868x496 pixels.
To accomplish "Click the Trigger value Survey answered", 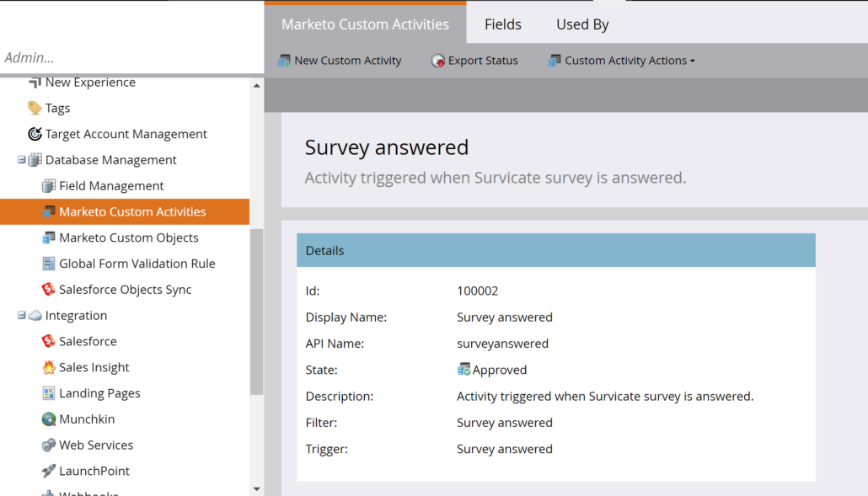I will [x=504, y=449].
